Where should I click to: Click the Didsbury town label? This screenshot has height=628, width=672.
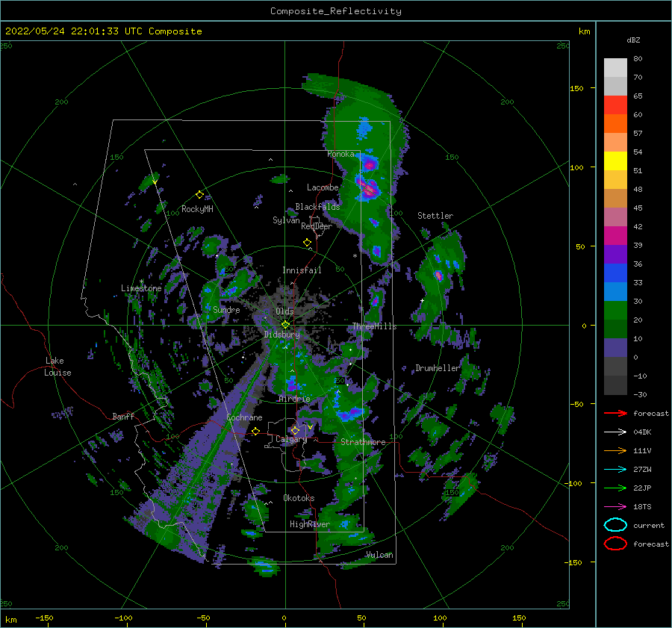282,335
